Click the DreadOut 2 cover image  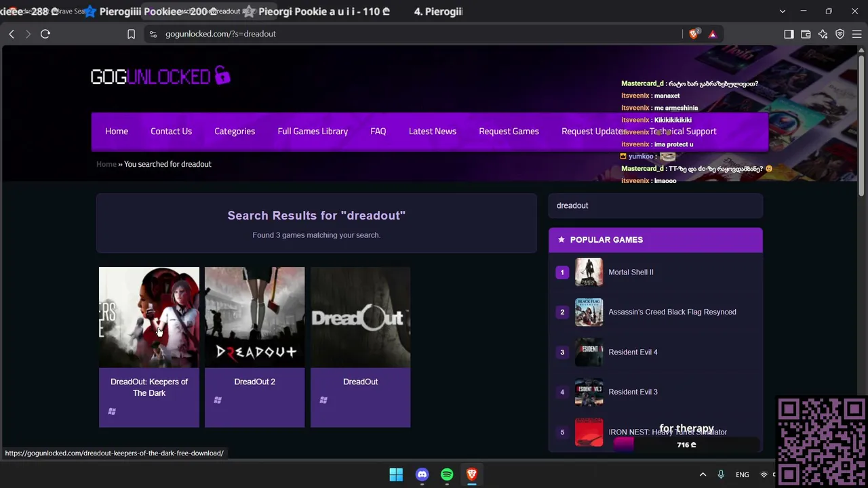coord(255,317)
